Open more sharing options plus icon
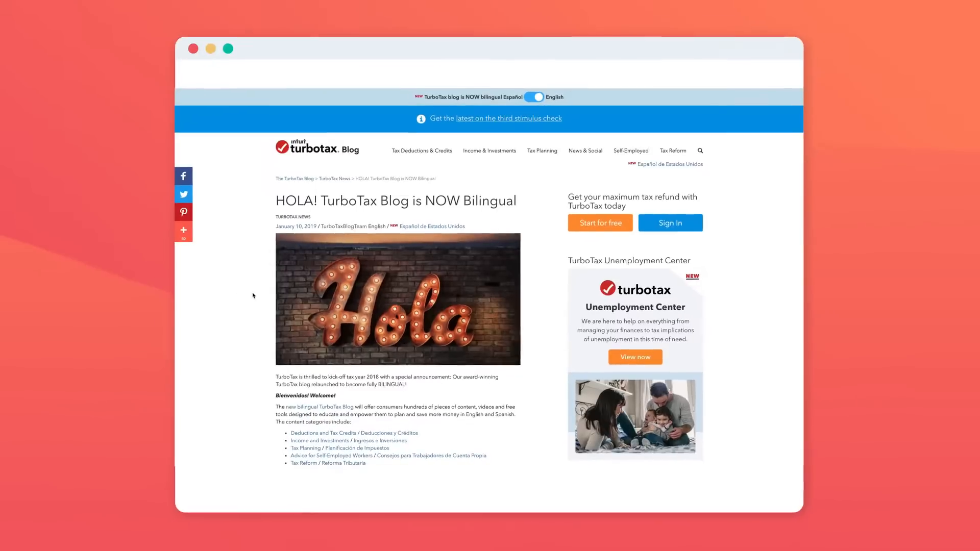The image size is (980, 551). pyautogui.click(x=183, y=231)
